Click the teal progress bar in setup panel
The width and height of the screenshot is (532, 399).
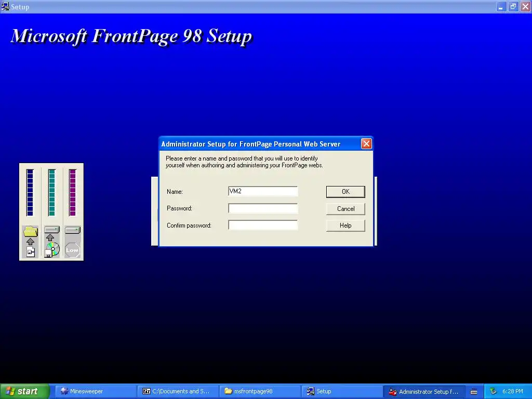(x=51, y=192)
